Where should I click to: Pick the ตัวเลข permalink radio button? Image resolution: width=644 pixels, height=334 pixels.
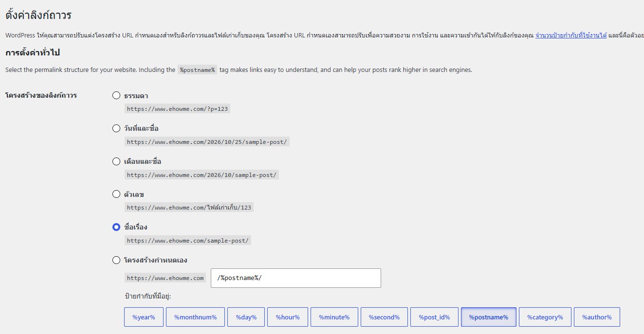pos(116,194)
